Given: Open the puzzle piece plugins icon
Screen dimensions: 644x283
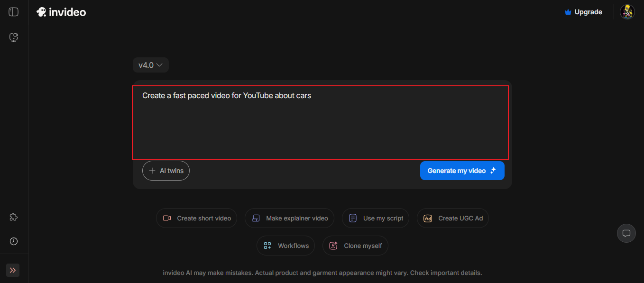Looking at the screenshot, I should coord(14,217).
